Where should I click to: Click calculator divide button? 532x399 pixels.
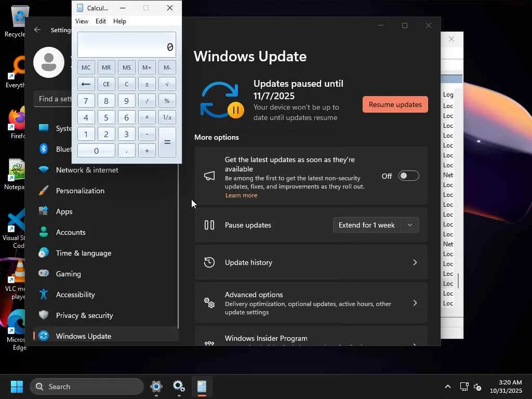point(147,100)
